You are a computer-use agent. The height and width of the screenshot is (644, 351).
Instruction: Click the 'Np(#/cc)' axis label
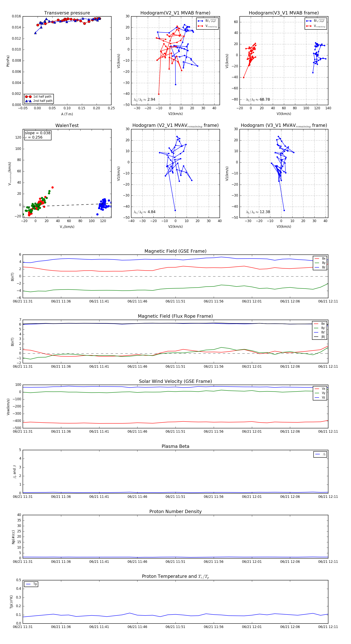click(x=13, y=537)
